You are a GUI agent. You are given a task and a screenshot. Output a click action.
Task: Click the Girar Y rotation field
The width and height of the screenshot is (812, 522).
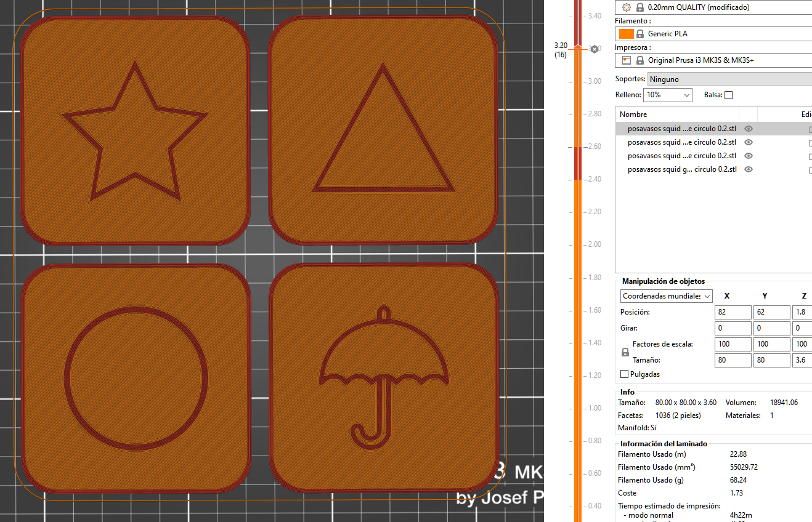(x=771, y=328)
